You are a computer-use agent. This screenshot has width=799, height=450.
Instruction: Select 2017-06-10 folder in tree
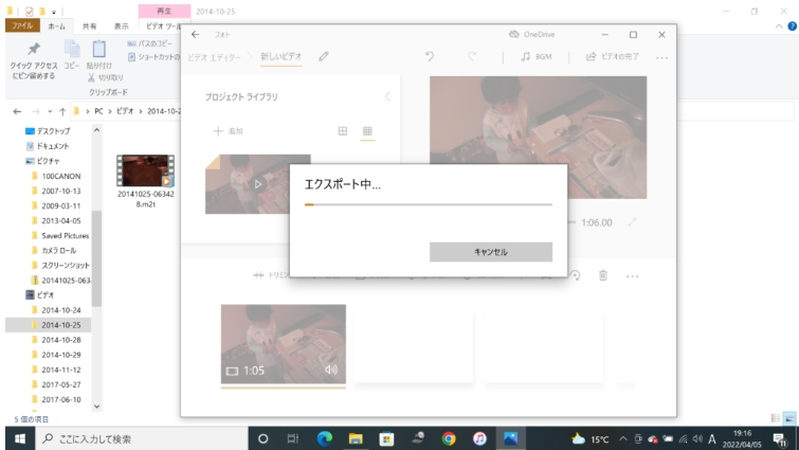click(x=56, y=399)
